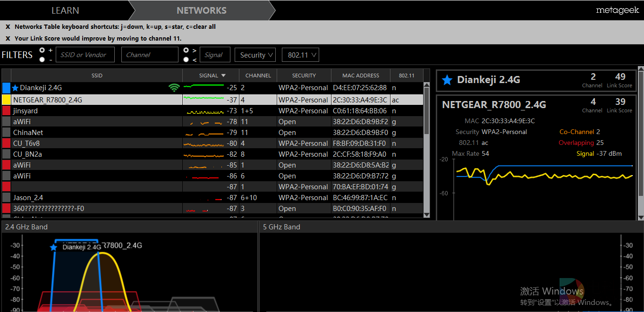Select the greater-than signal radio button
The width and height of the screenshot is (644, 312).
tap(186, 50)
